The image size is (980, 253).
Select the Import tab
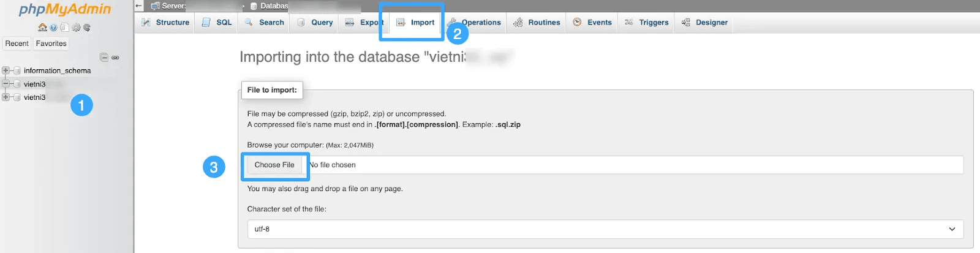[415, 22]
